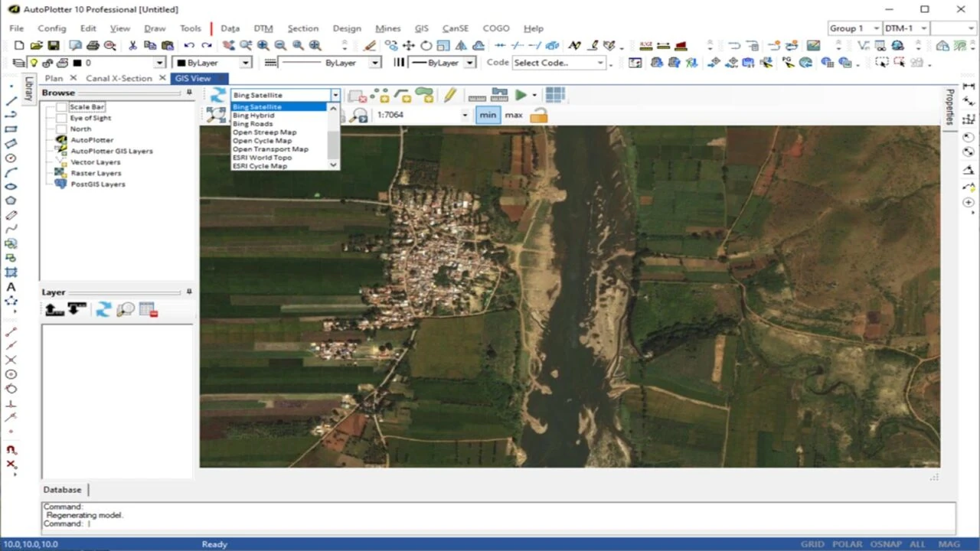Click the yellow pencil edit icon in GIS toolbar
This screenshot has height=551, width=980.
point(450,95)
